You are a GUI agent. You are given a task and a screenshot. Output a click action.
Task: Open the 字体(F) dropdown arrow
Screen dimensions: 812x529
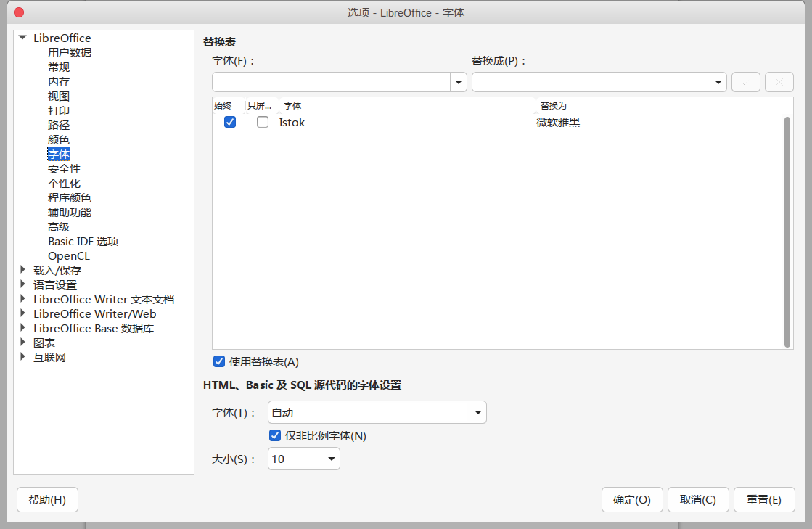click(x=459, y=82)
